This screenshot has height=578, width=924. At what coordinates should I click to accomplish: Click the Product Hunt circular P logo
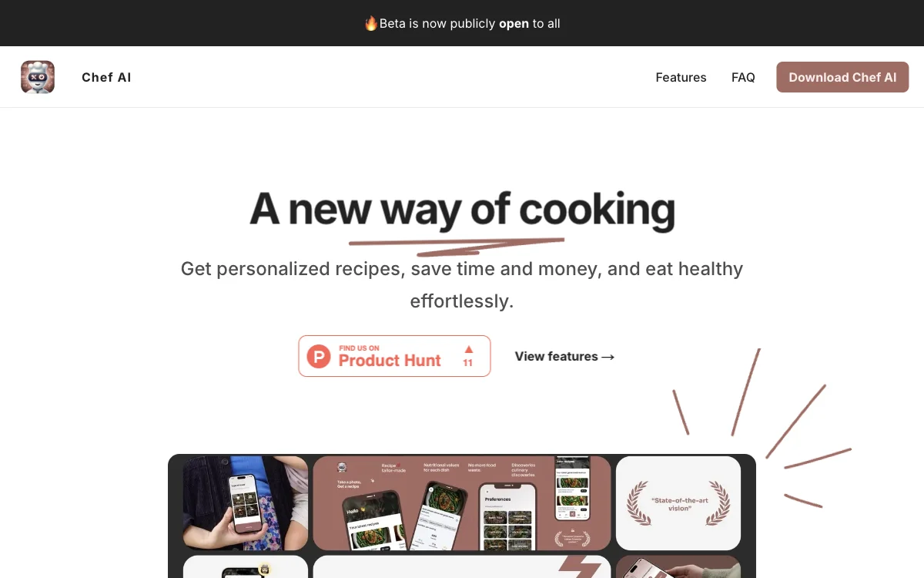[x=318, y=356]
